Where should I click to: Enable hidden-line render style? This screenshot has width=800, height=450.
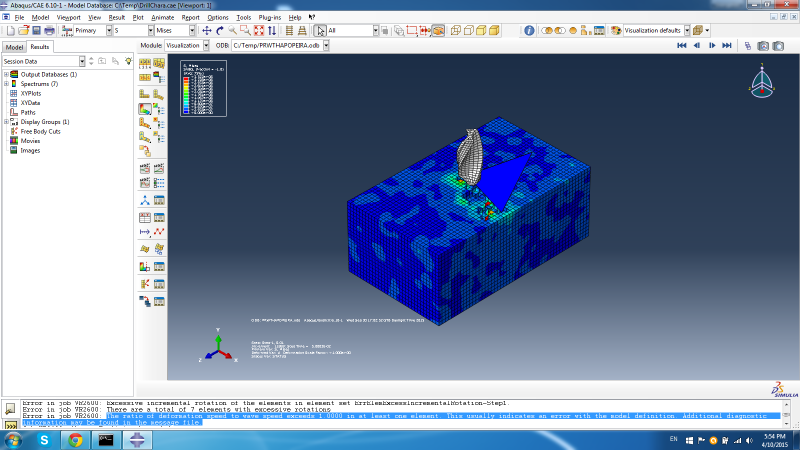coord(468,31)
